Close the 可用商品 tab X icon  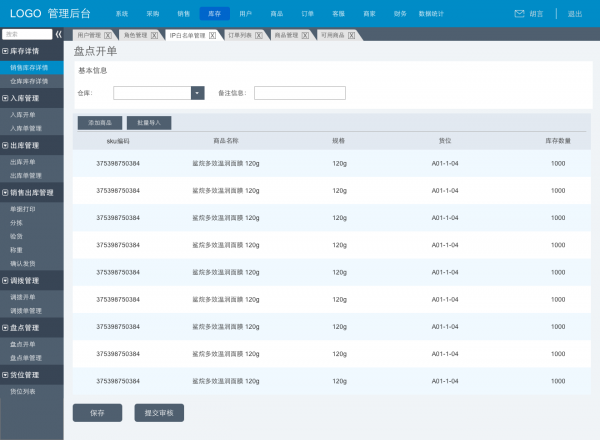tap(351, 35)
